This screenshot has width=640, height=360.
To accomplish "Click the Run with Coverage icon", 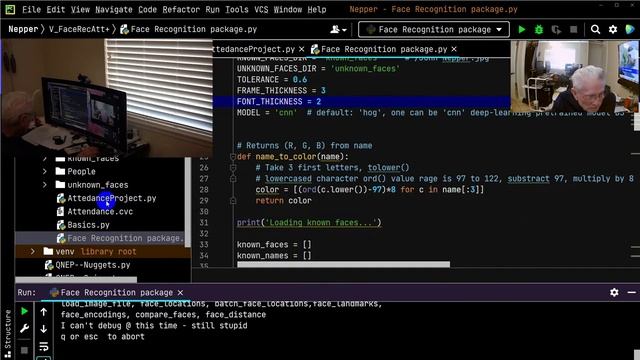I will (556, 29).
